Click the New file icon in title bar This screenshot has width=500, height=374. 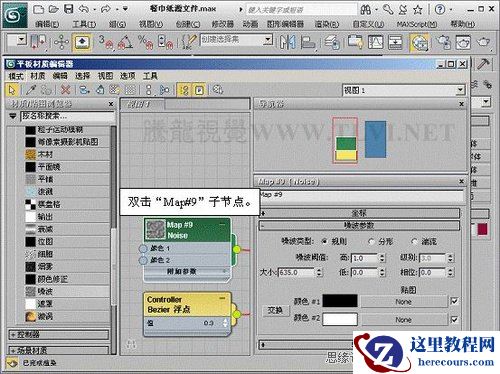pyautogui.click(x=39, y=9)
